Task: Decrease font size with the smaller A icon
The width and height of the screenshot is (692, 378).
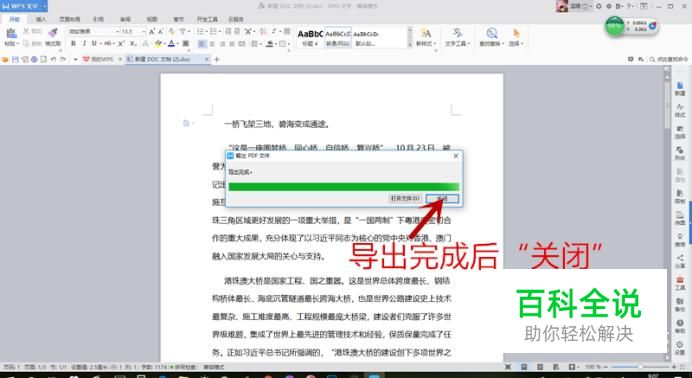Action: click(161, 31)
